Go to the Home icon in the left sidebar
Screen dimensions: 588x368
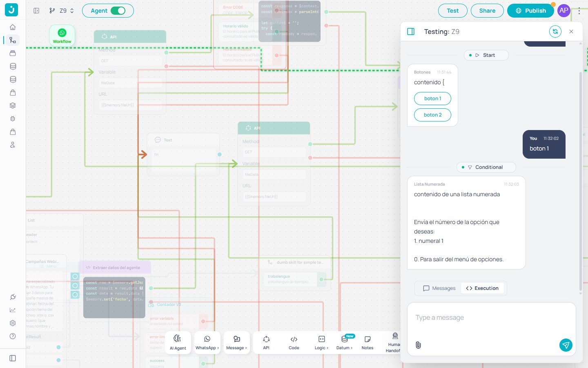pos(13,27)
